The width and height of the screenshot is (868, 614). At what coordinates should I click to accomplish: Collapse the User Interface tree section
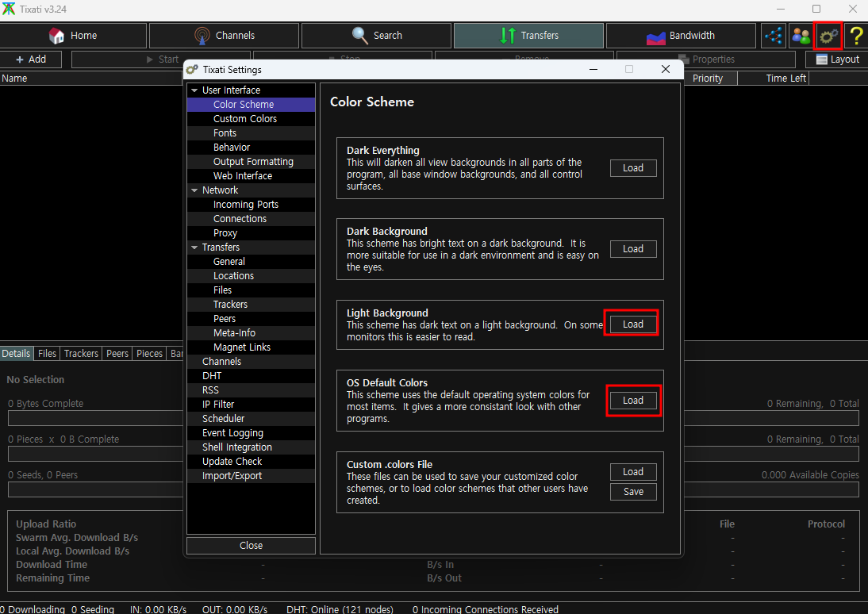pos(194,90)
